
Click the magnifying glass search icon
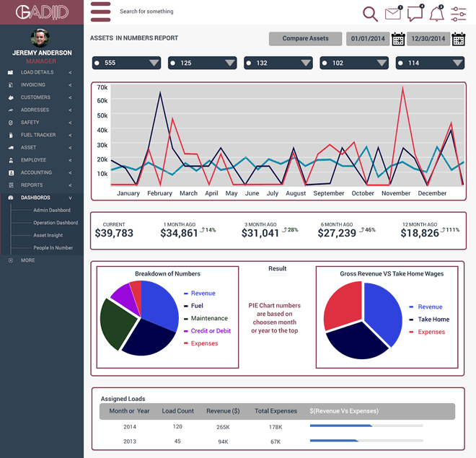[x=370, y=14]
